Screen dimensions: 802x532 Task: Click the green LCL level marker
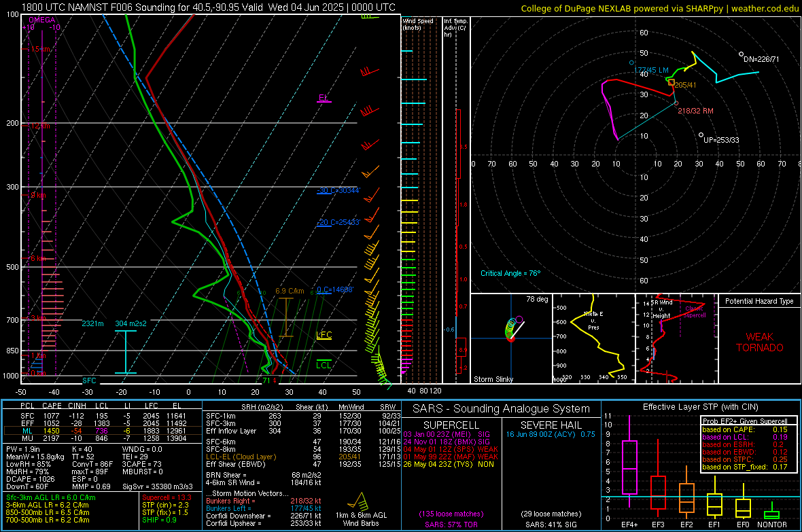tap(324, 366)
